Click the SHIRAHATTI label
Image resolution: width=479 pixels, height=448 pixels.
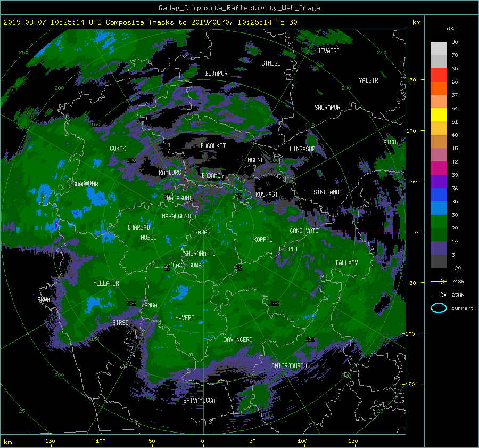[x=200, y=254]
